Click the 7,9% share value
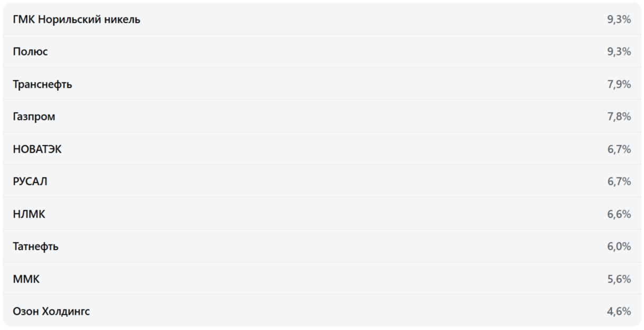 click(x=619, y=84)
